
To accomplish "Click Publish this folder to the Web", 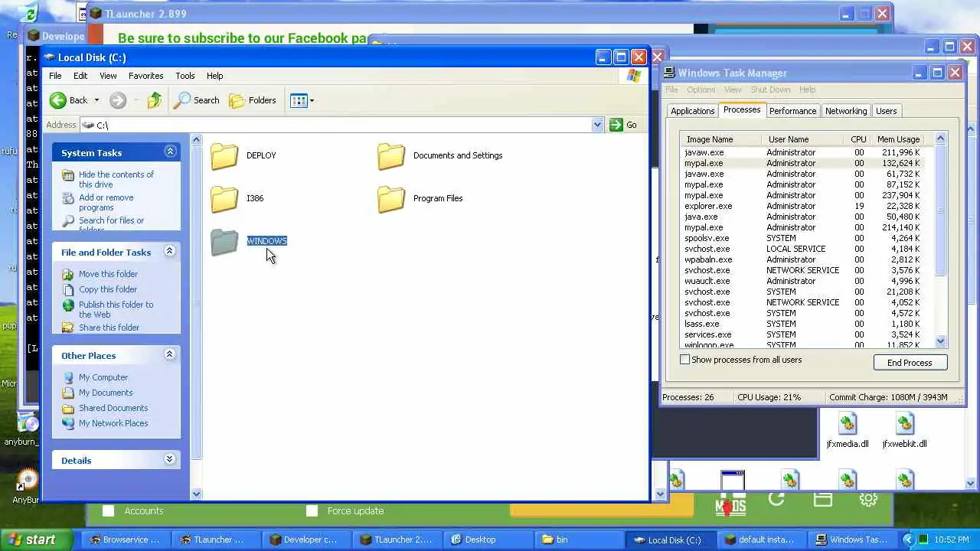I will 116,309.
